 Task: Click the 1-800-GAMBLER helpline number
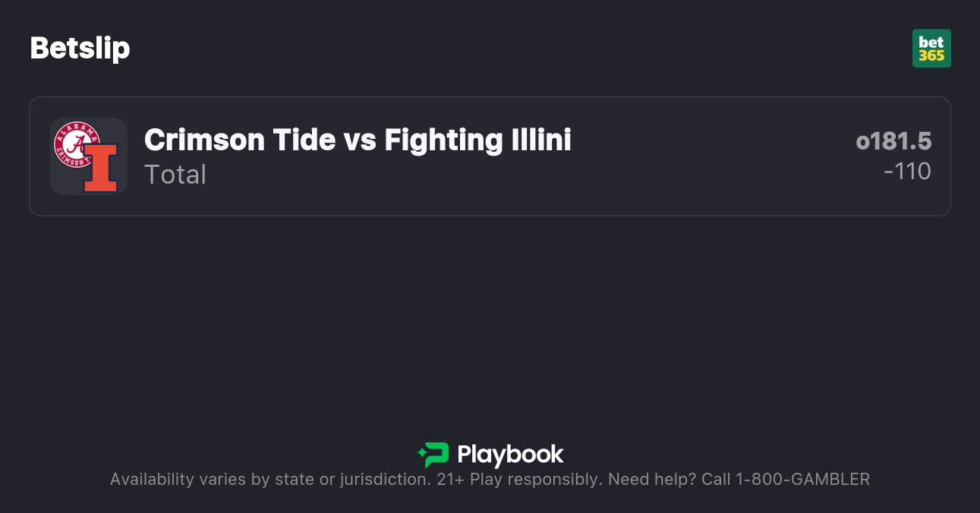click(802, 480)
